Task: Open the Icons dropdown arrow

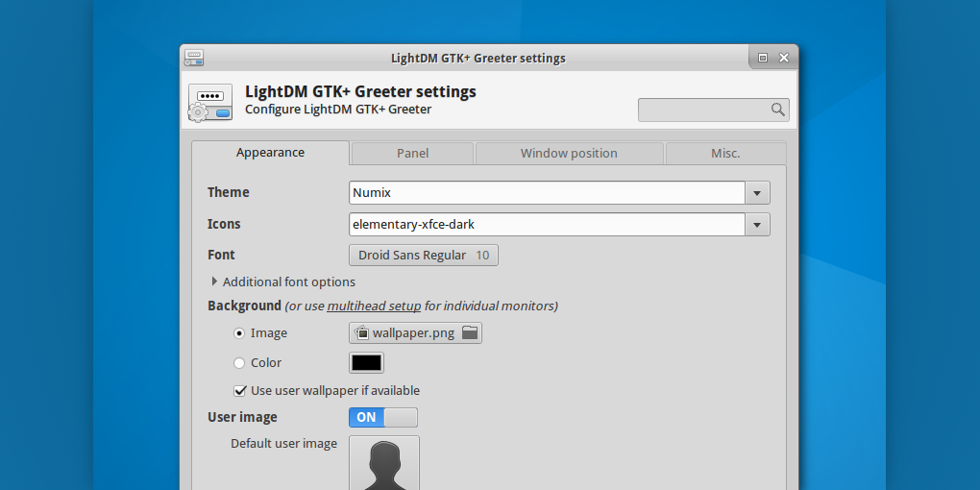Action: (757, 225)
